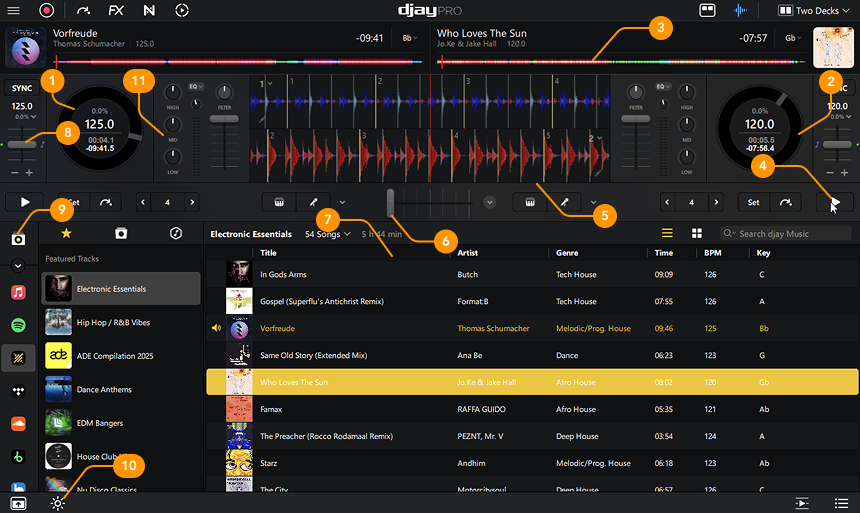Sort the track list by BPM column
This screenshot has width=860, height=513.
click(x=712, y=253)
